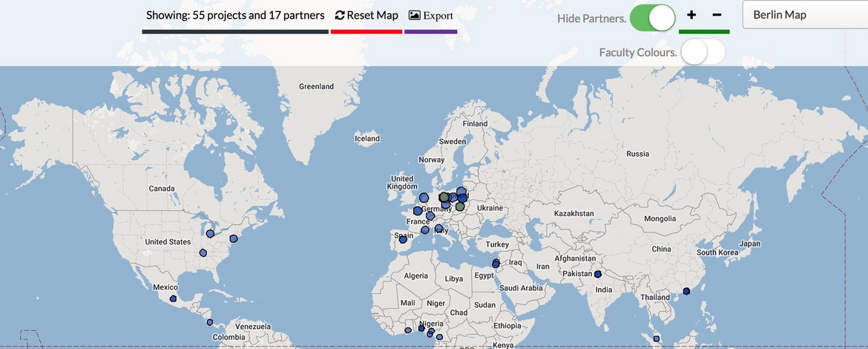Select the marker near Egypt
The height and width of the screenshot is (349, 868).
(x=496, y=264)
